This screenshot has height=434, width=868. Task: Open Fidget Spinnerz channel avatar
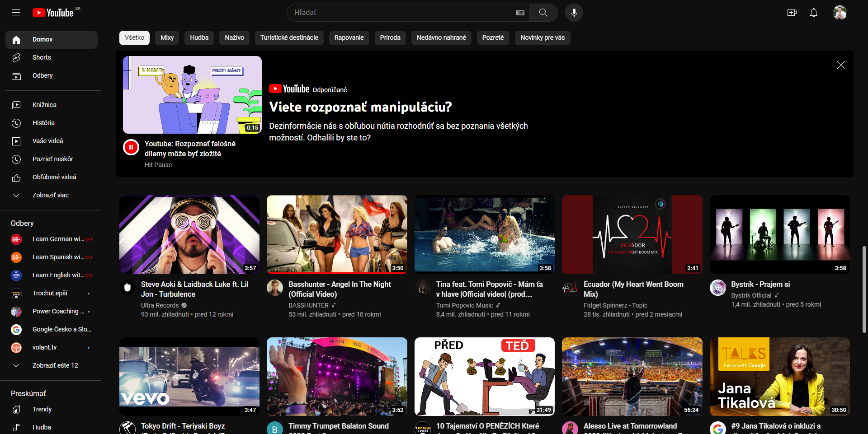tap(570, 287)
